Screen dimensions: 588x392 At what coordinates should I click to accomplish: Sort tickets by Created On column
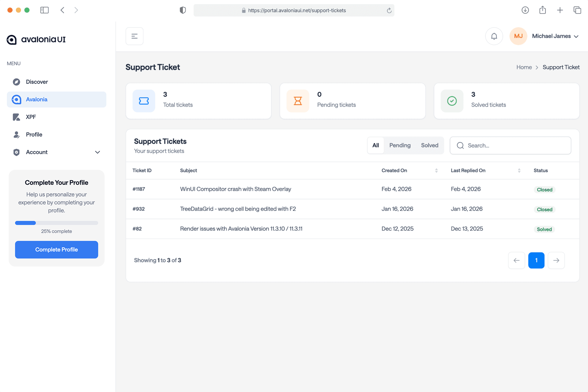pyautogui.click(x=436, y=171)
